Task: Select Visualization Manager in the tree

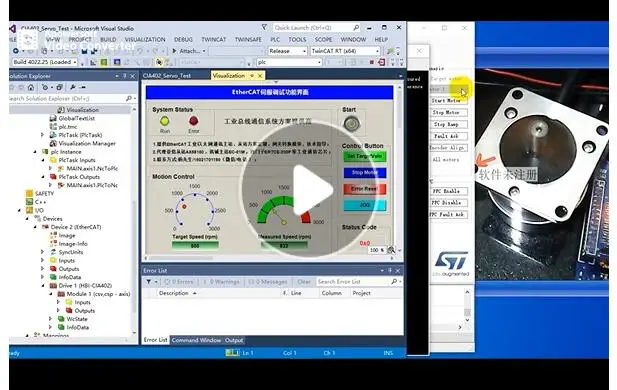Action: 87,143
